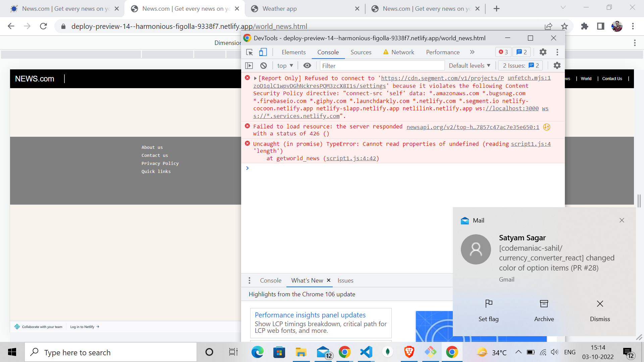Launch Visual Studio Code from the taskbar
Screen dimensions: 644x362
(366, 352)
